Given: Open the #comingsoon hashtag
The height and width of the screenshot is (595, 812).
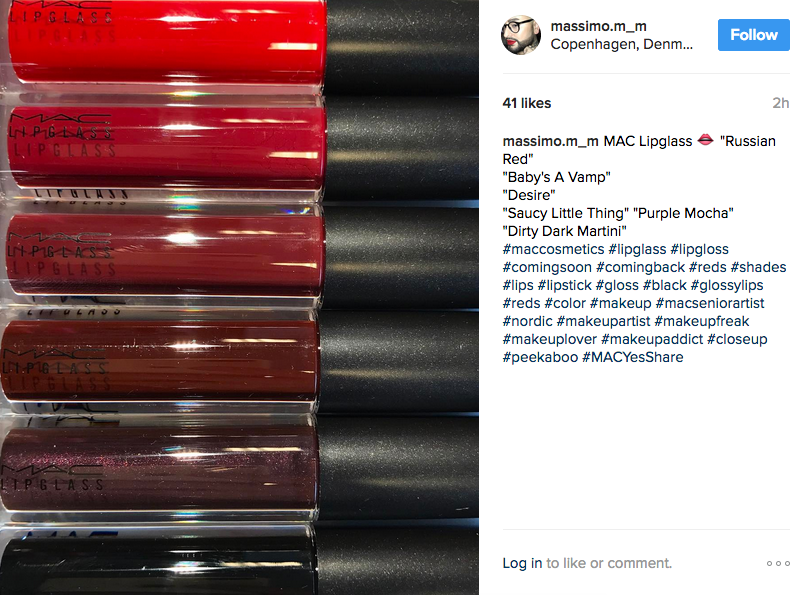Looking at the screenshot, I should click(547, 267).
